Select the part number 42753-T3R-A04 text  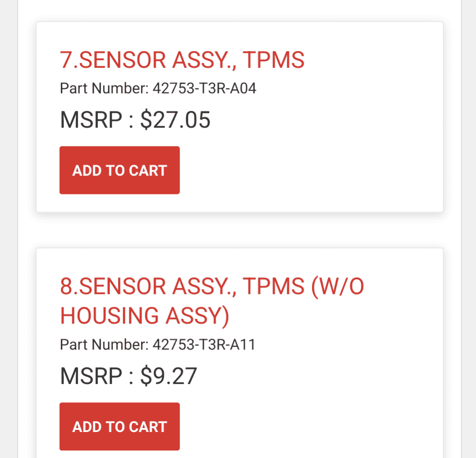click(x=205, y=88)
